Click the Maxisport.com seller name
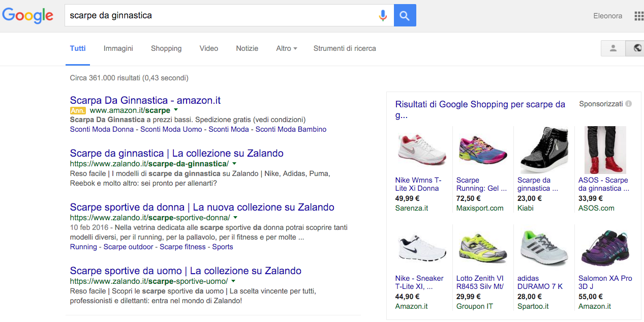This screenshot has height=322, width=644. (x=480, y=208)
